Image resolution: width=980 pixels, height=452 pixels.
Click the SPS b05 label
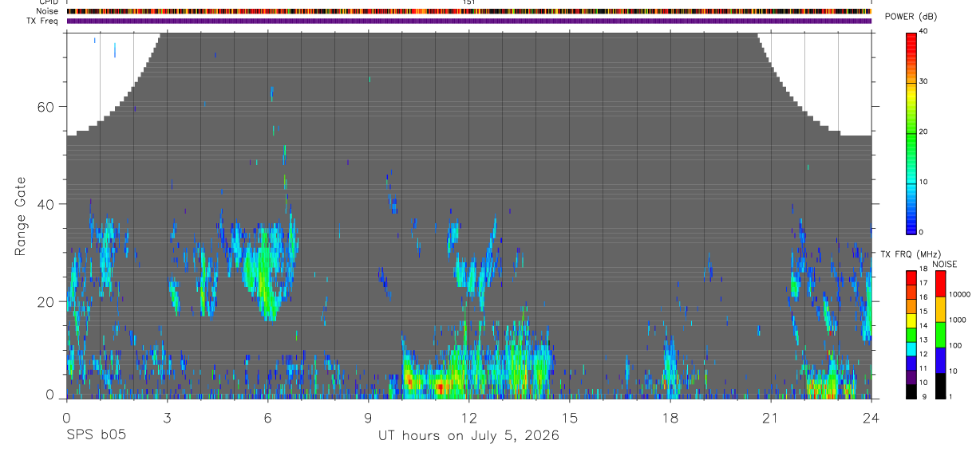95,436
